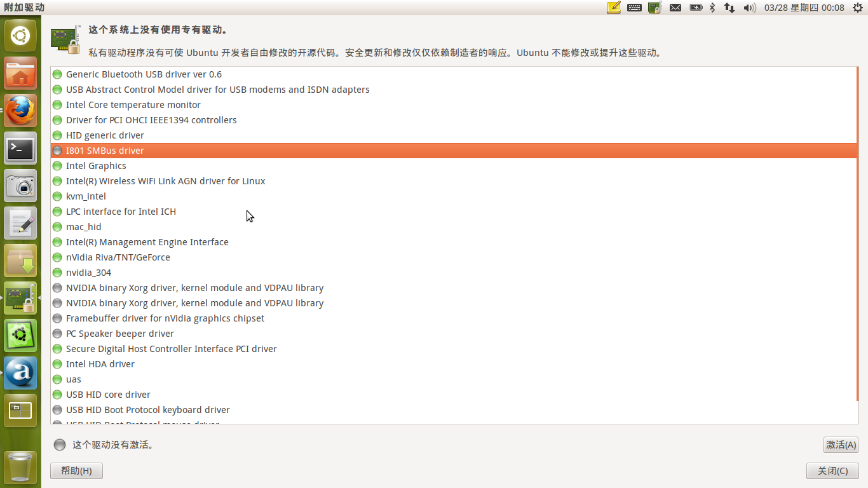Click the 帮助(H) help button

tap(76, 471)
